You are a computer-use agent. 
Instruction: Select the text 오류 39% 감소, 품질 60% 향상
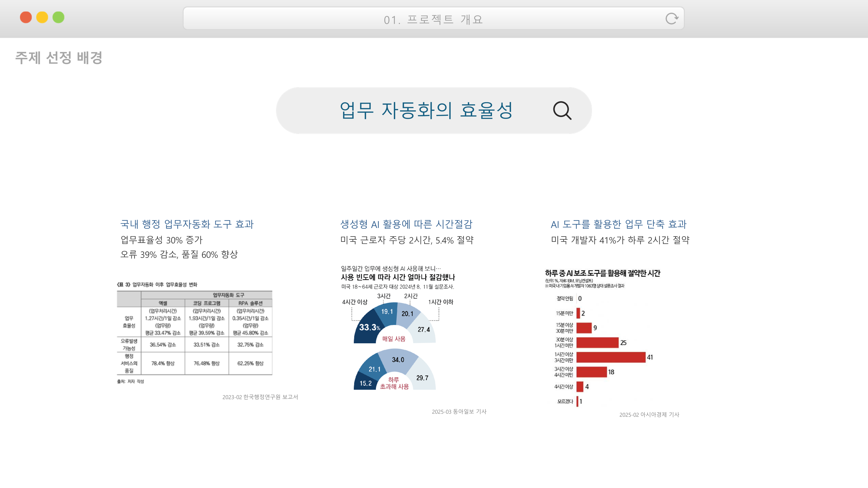[179, 255]
